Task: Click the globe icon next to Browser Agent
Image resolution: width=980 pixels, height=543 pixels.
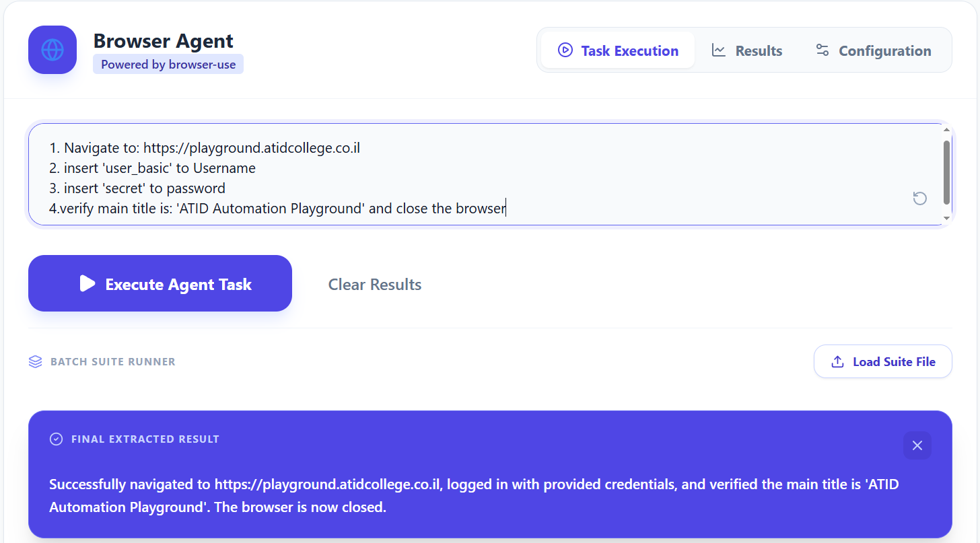Action: coord(52,50)
